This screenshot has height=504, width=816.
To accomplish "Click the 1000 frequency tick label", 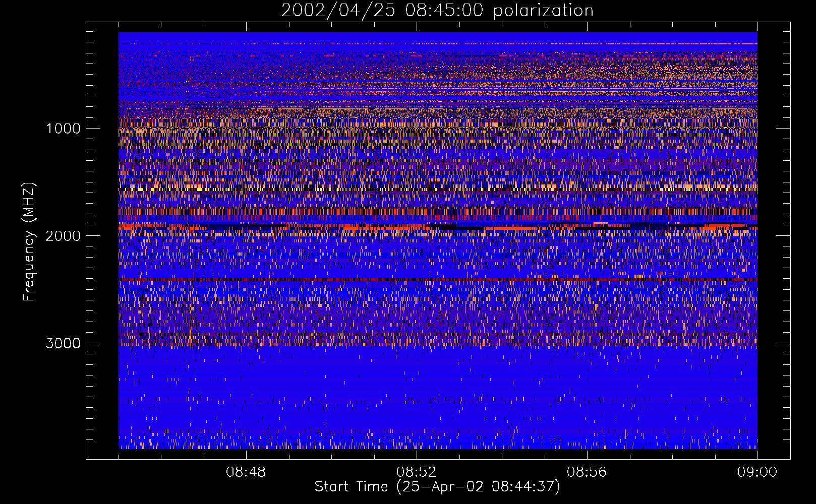I will point(63,129).
